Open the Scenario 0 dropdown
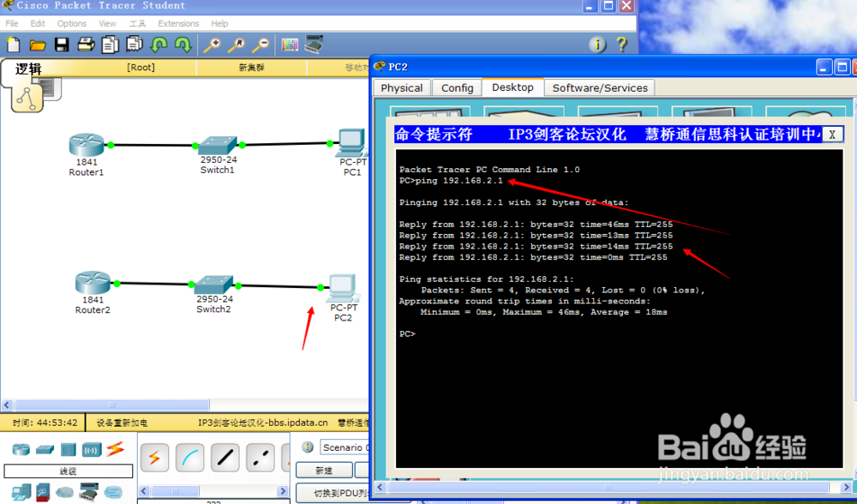 pyautogui.click(x=345, y=447)
